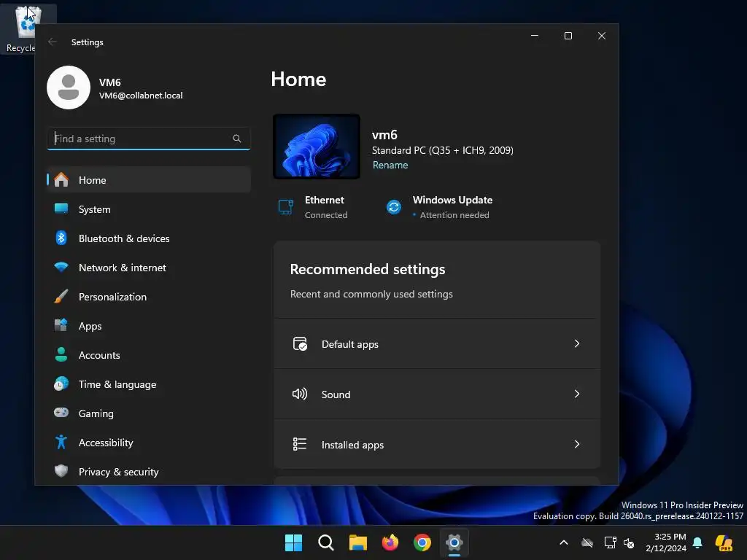
Task: Launch Google Chrome from the taskbar
Action: 422,542
